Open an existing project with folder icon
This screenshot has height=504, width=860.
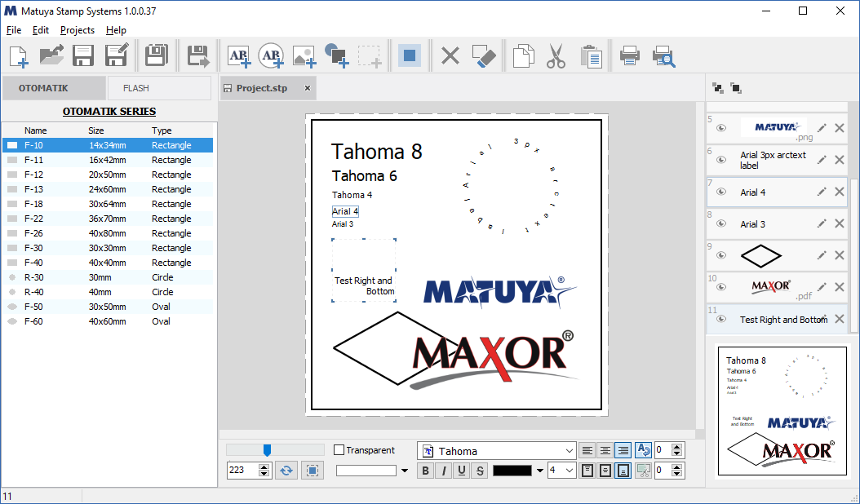(x=51, y=56)
